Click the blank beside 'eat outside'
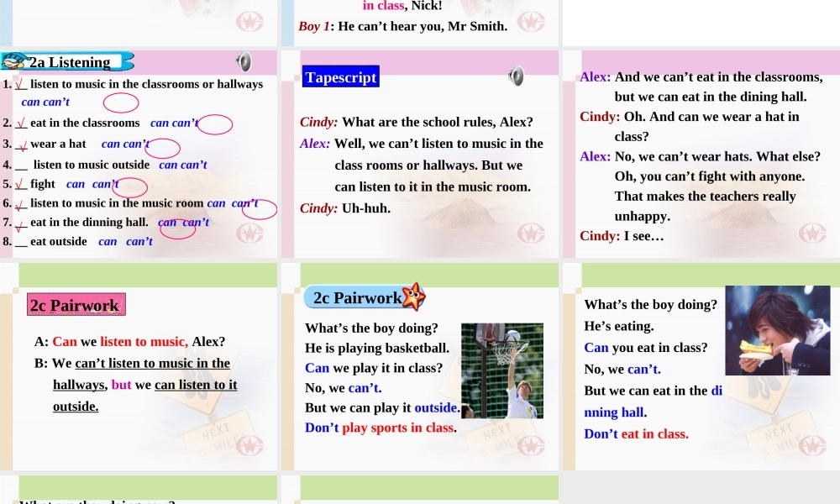The height and width of the screenshot is (504, 840). pyautogui.click(x=21, y=244)
